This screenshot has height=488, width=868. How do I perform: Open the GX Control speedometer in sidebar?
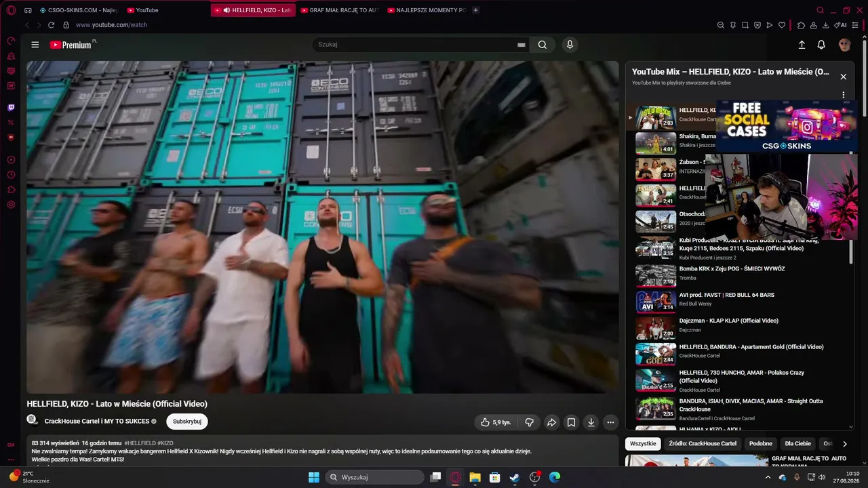point(11,41)
